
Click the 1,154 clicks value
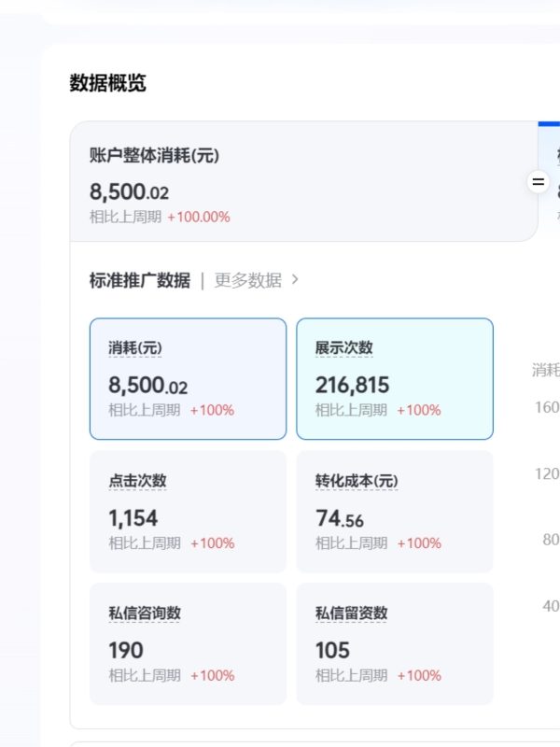133,518
